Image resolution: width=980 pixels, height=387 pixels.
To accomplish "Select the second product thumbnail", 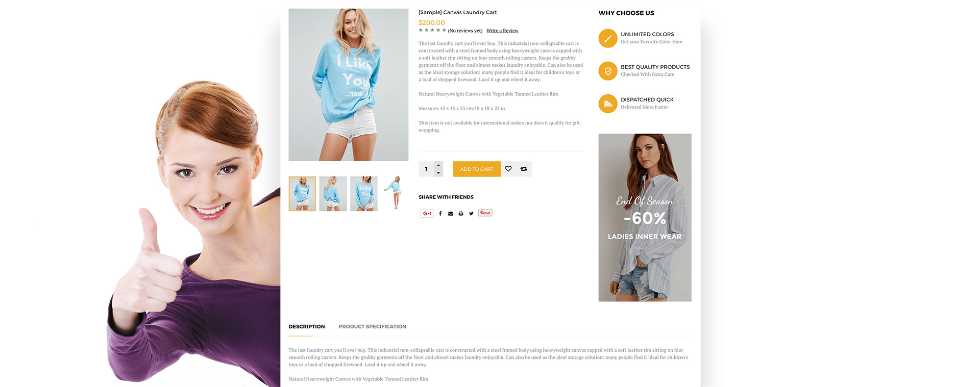I will pyautogui.click(x=333, y=194).
